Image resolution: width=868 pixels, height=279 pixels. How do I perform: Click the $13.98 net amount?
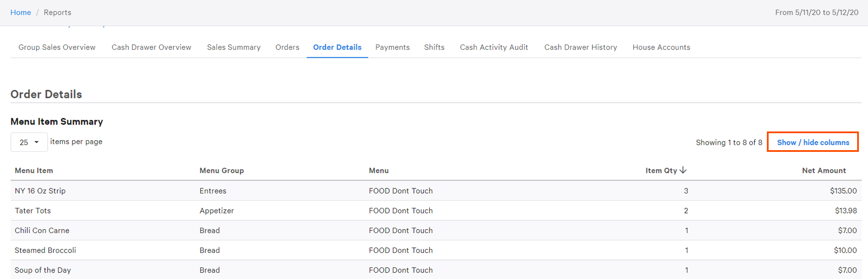846,211
